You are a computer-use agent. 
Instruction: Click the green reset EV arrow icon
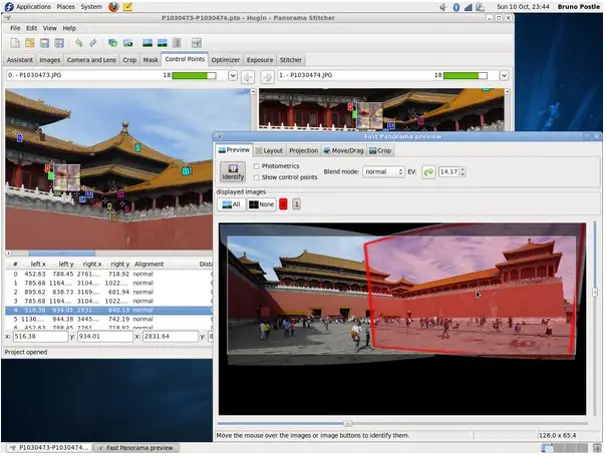point(428,172)
